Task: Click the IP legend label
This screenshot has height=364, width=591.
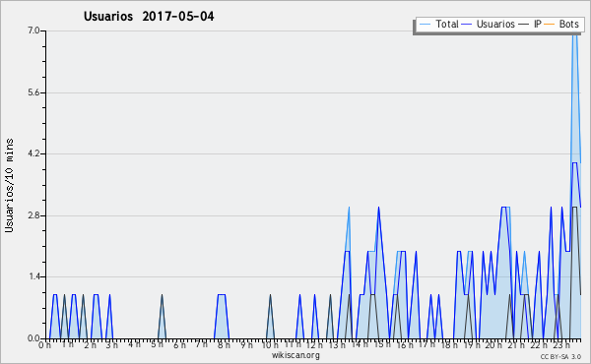Action: point(538,24)
